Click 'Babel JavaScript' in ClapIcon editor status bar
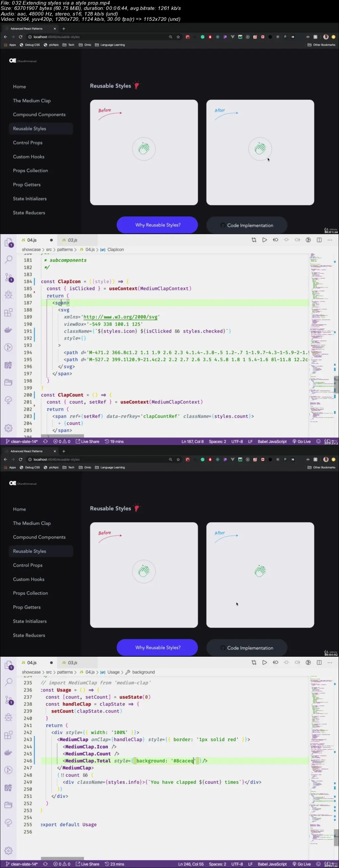339x868 pixels. [x=272, y=441]
